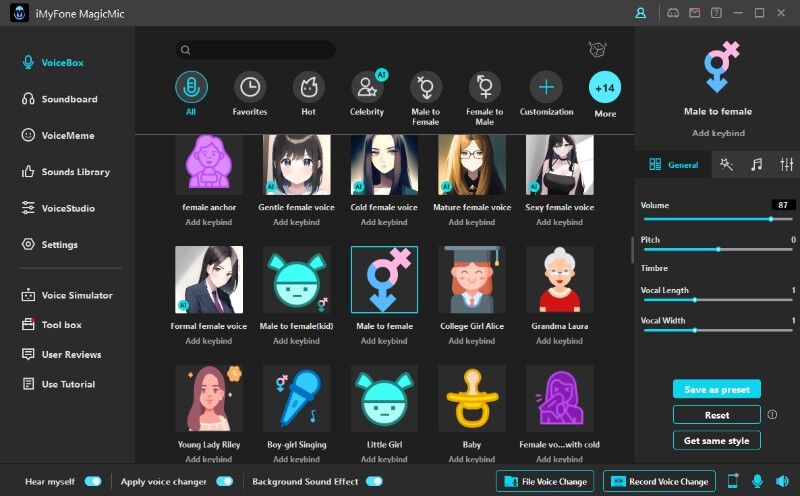The height and width of the screenshot is (496, 800).
Task: Choose the Grandma Laura voice
Action: (x=560, y=280)
